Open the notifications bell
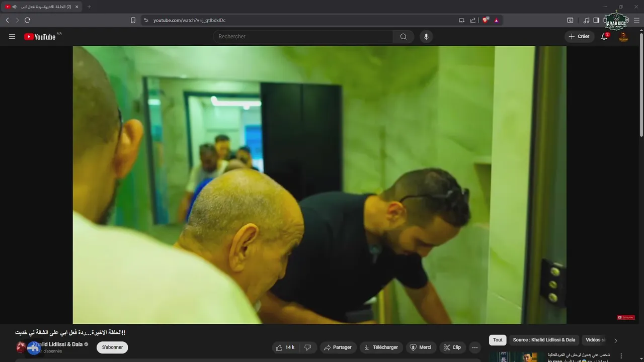Viewport: 644px width, 362px height. [x=604, y=37]
